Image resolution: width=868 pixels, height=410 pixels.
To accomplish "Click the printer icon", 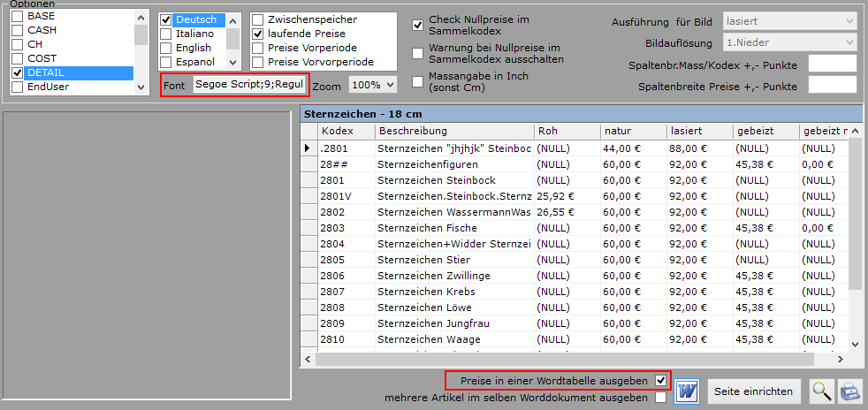I will coord(849,391).
